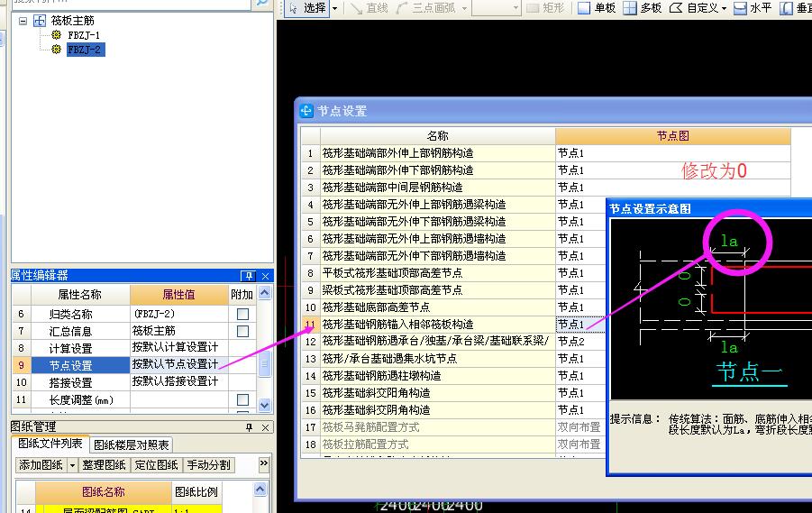Click the 按默认计算设置计 value cell
812x513 pixels.
(x=179, y=348)
